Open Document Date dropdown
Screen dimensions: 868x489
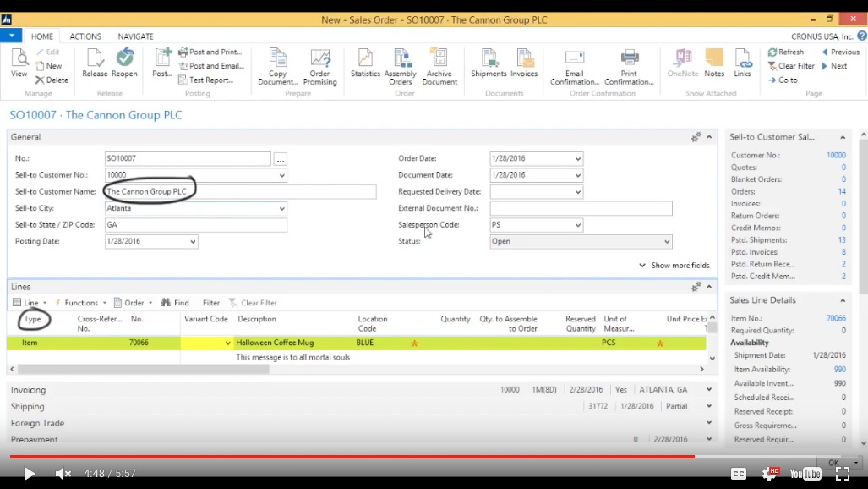point(577,175)
